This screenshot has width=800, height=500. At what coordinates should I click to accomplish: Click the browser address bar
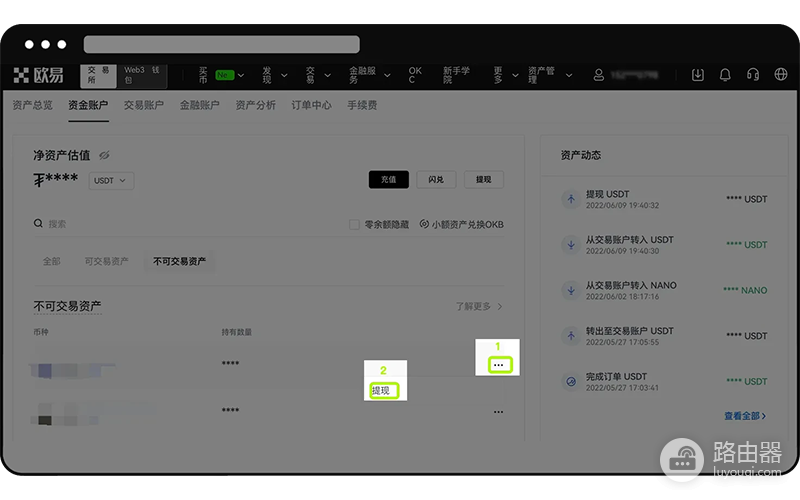[221, 44]
